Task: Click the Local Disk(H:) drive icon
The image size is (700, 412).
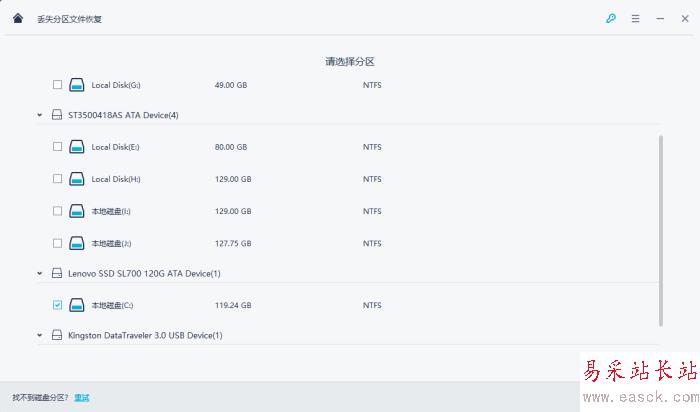Action: tap(77, 179)
